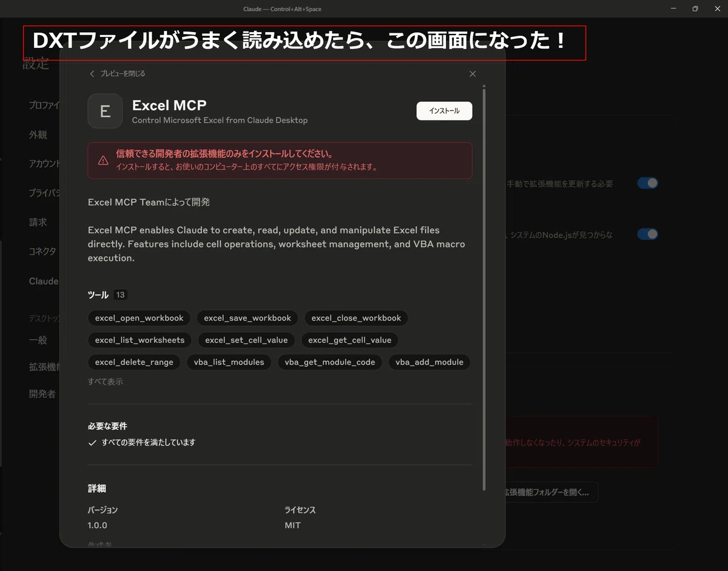Click the 詳細 section heading
The image size is (728, 571).
point(97,489)
